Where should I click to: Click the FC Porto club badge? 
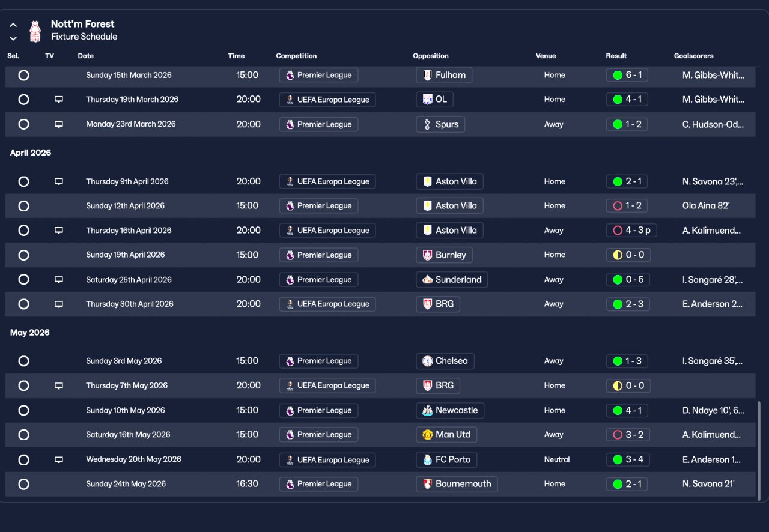point(427,460)
